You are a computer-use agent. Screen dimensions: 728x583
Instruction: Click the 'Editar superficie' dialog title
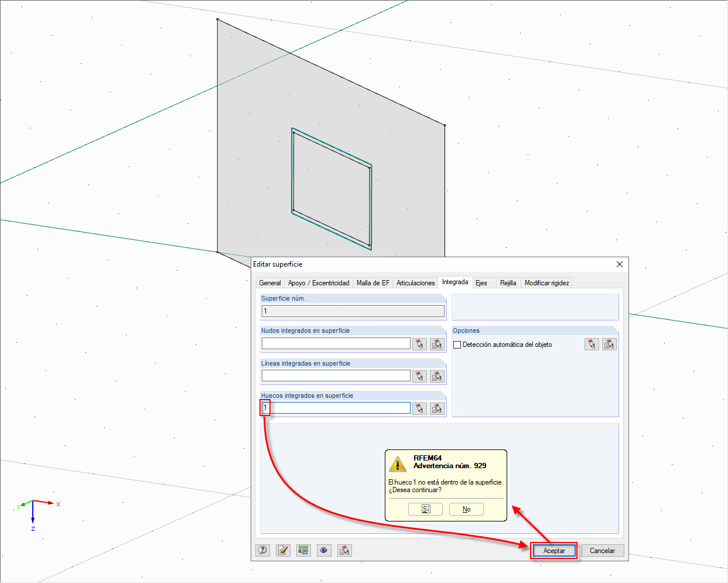[278, 264]
